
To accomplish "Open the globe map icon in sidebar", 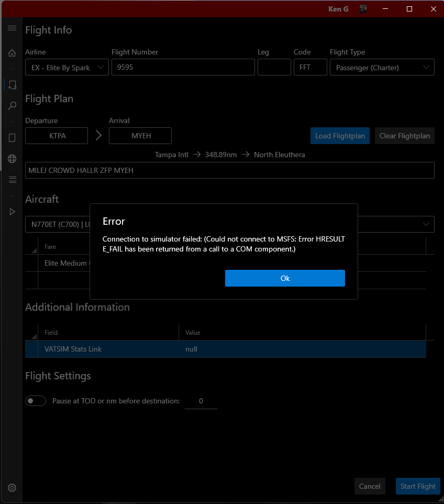I will point(12,159).
